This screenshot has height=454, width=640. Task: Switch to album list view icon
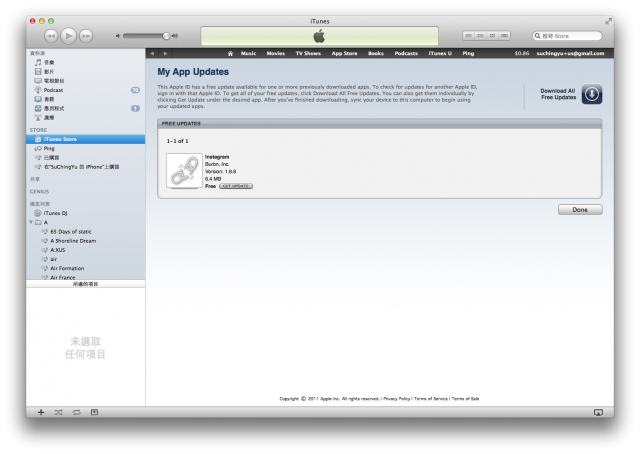point(480,36)
